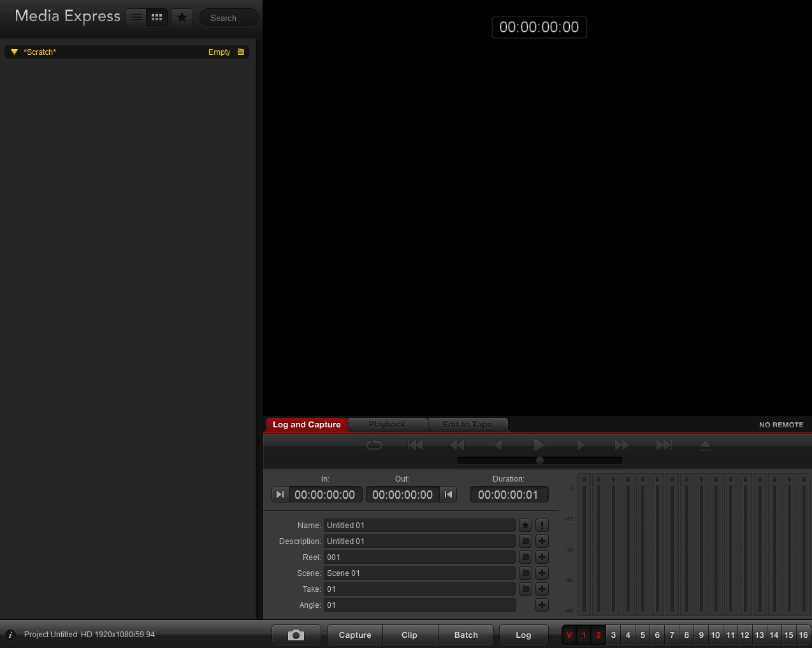
Task: Edit the Reel field
Action: tap(419, 557)
